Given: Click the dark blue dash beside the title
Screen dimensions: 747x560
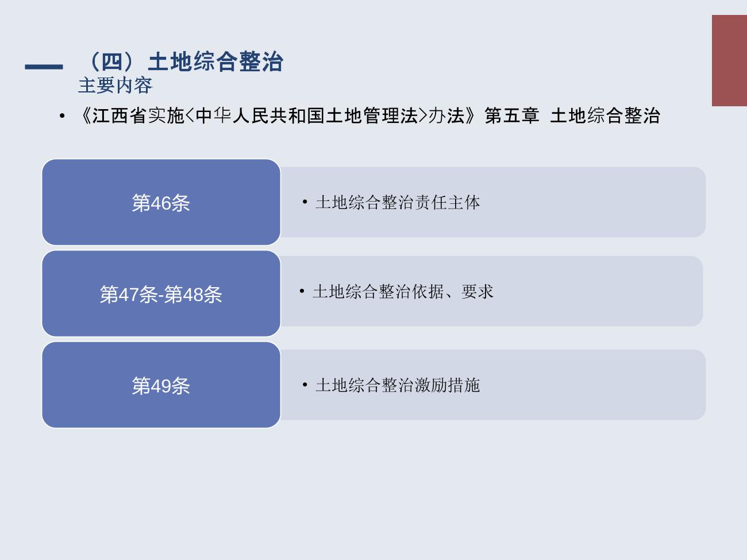Looking at the screenshot, I should [44, 67].
